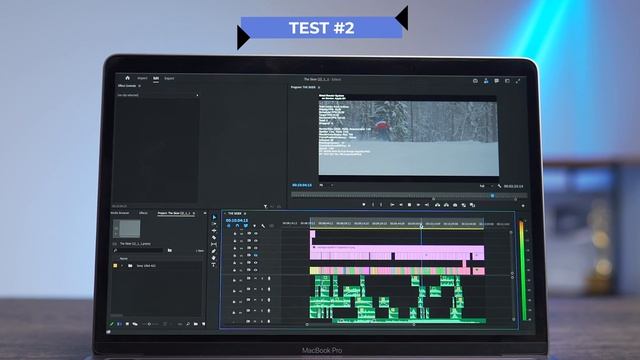The width and height of the screenshot is (640, 360).
Task: Switch to the Import tab
Action: click(142, 78)
